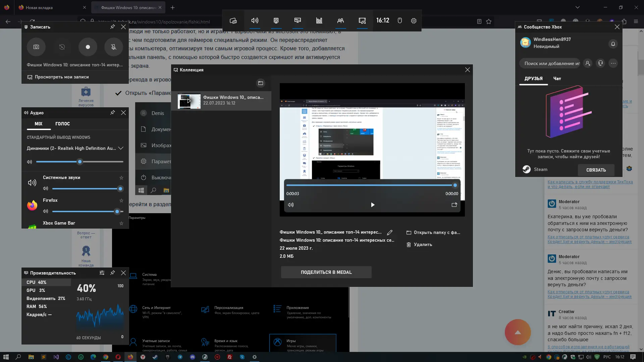Toggle the Resources widget in Game Bar toolbar

[x=319, y=21]
